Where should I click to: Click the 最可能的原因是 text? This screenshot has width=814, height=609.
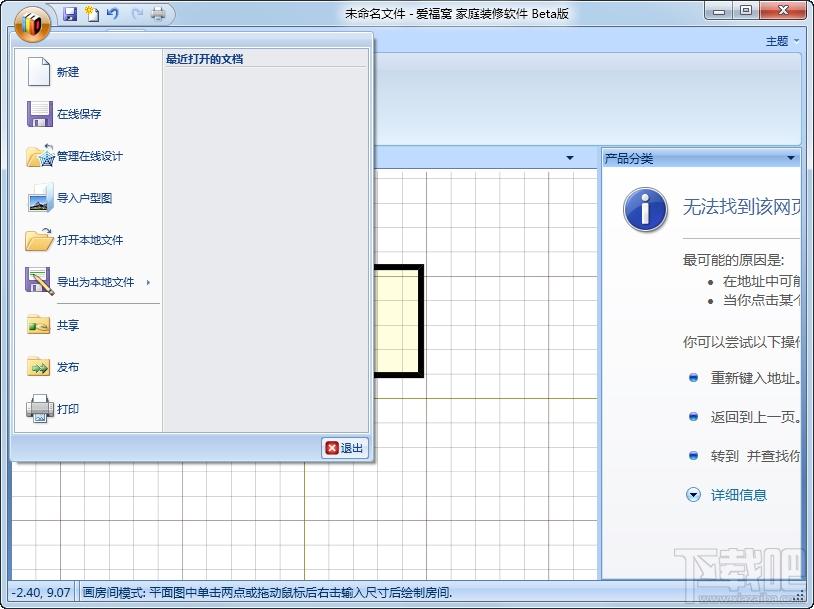[733, 260]
